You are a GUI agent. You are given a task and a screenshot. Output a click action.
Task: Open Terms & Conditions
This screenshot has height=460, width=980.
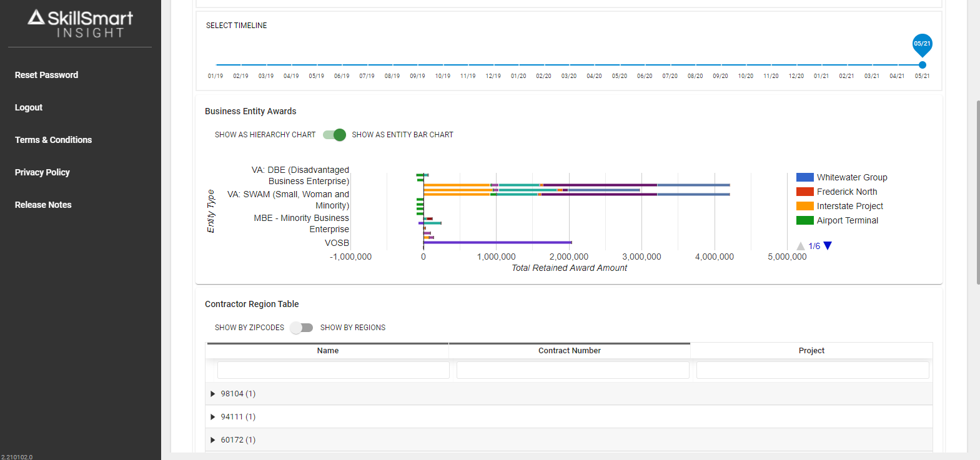53,140
